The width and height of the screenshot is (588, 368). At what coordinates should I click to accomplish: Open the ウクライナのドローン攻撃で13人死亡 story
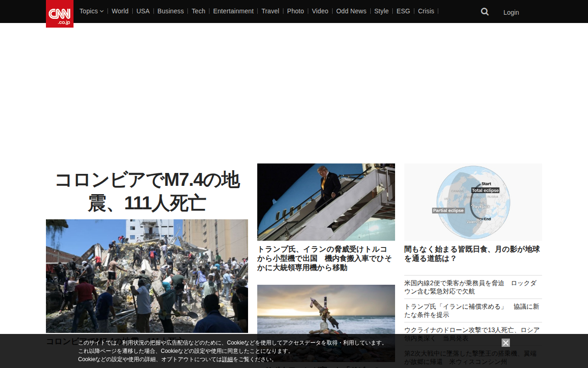tap(472, 334)
